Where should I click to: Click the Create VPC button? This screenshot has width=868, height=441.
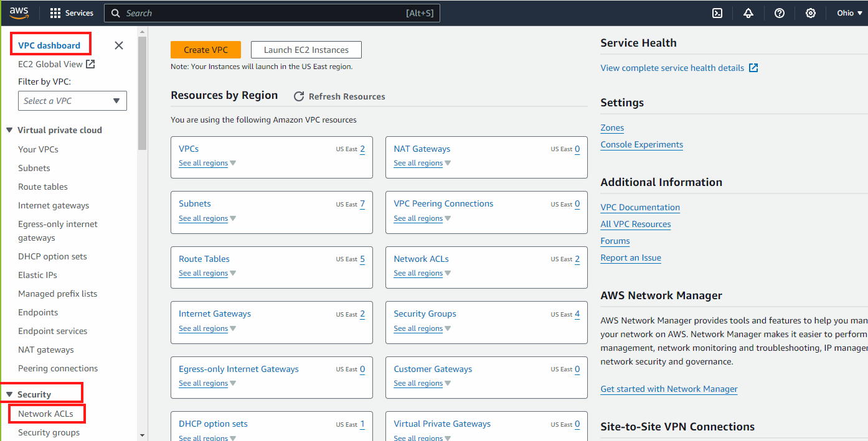click(205, 50)
